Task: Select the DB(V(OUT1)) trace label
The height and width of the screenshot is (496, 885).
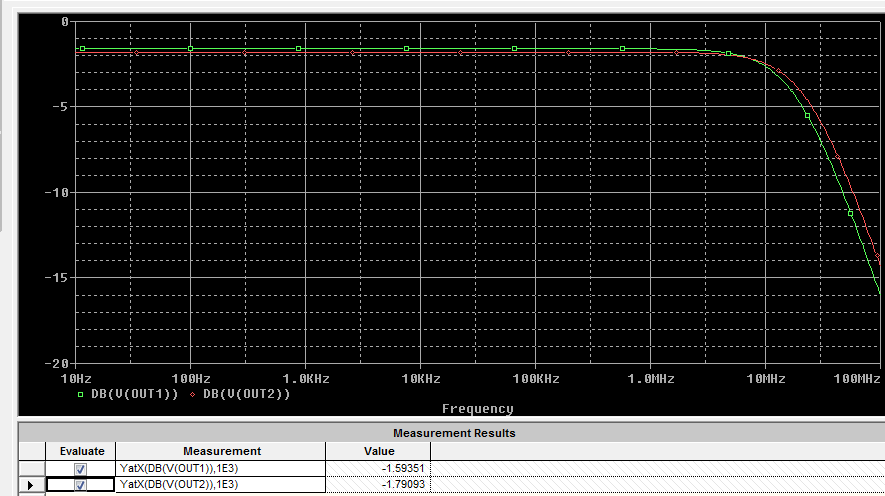Action: (x=134, y=394)
